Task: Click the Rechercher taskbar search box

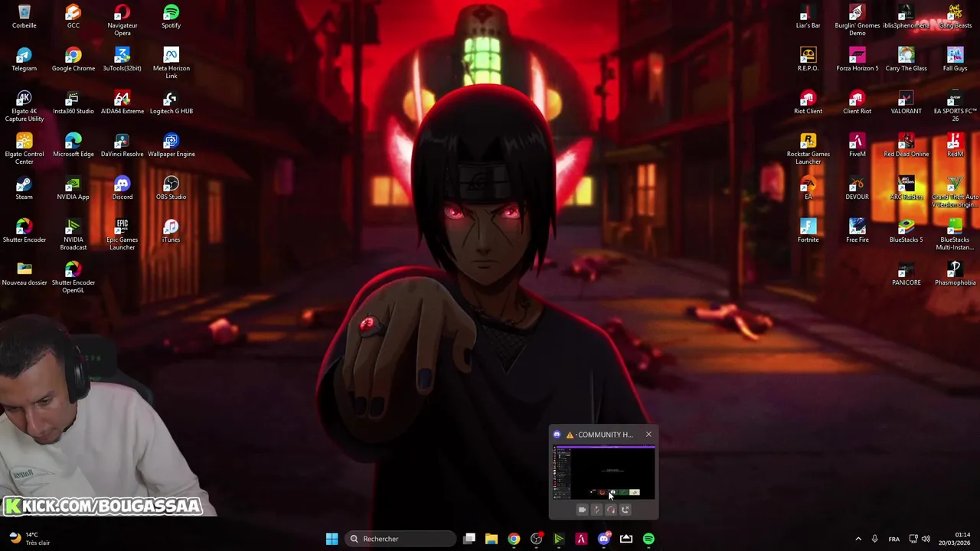Action: tap(401, 539)
